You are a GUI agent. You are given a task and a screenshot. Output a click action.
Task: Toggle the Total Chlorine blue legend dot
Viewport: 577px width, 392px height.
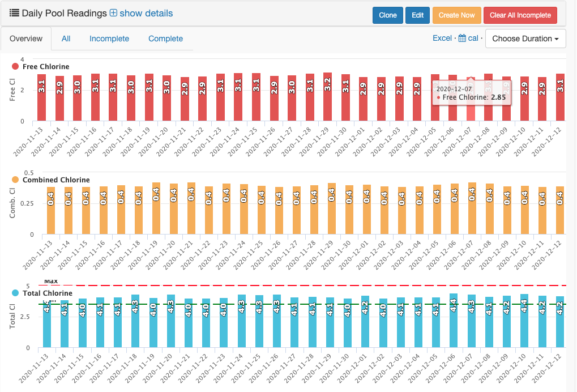click(x=15, y=293)
